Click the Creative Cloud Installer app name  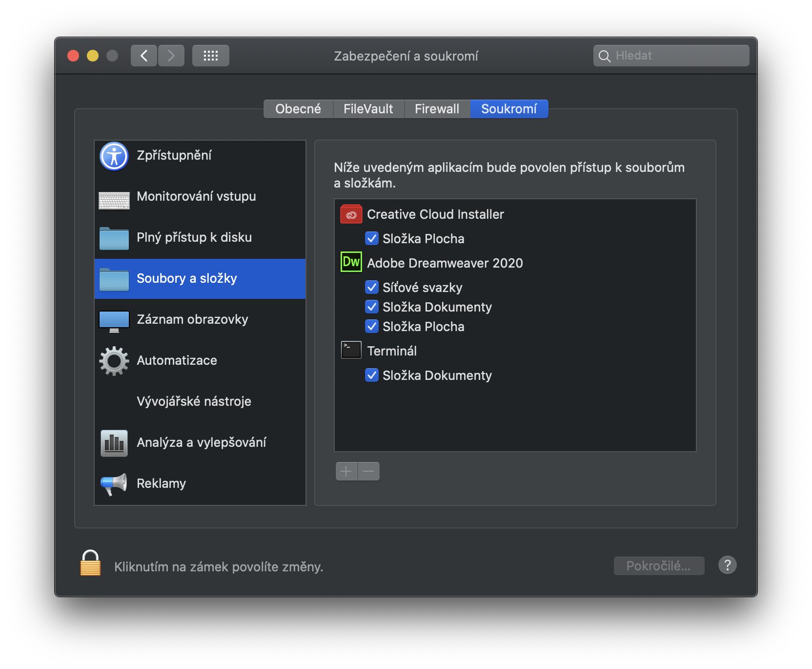click(435, 214)
